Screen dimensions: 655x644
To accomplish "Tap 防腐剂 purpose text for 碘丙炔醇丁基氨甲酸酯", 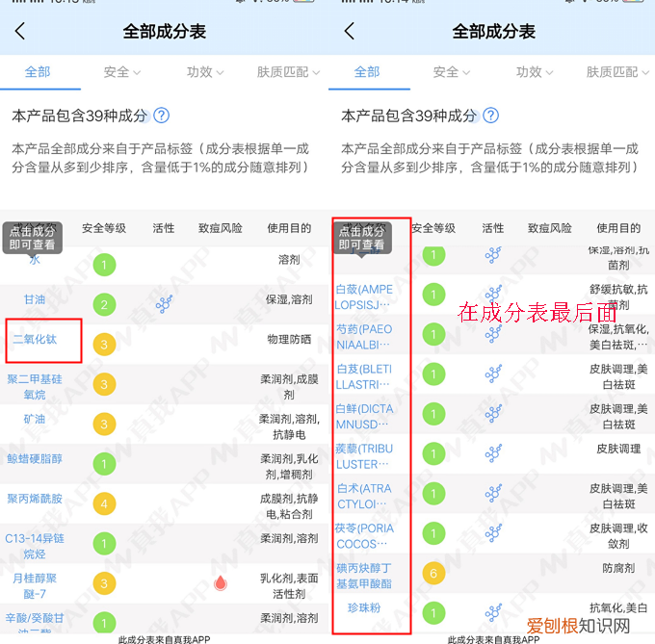I will pyautogui.click(x=618, y=568).
